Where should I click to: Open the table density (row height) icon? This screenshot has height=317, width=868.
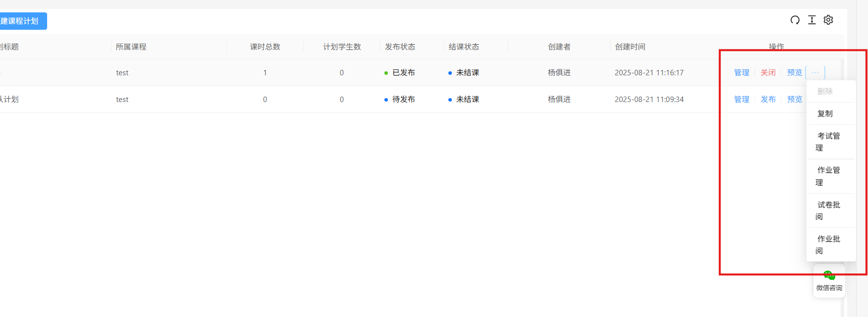tap(812, 20)
